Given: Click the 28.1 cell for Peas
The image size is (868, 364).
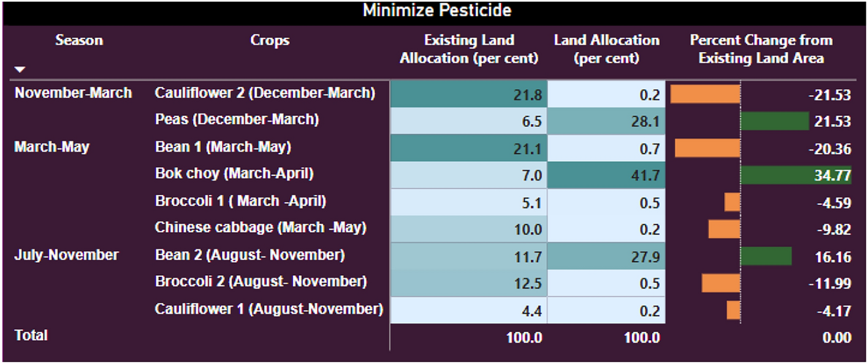Looking at the screenshot, I should (x=606, y=121).
